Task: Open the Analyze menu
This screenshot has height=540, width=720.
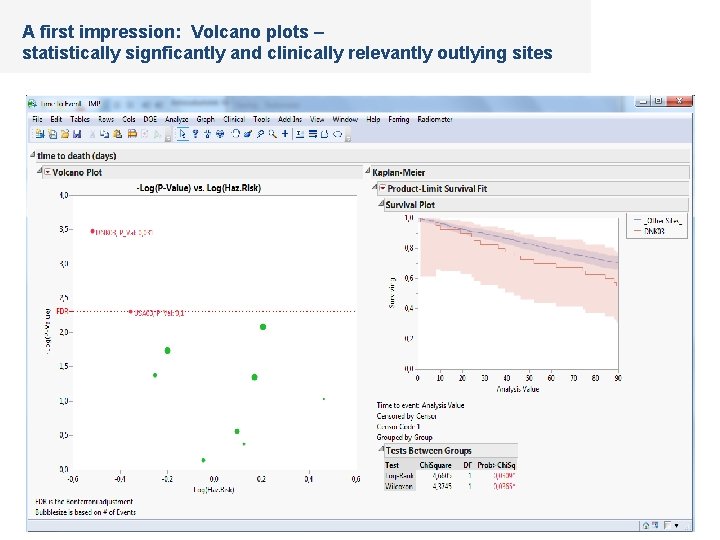Action: [x=177, y=119]
